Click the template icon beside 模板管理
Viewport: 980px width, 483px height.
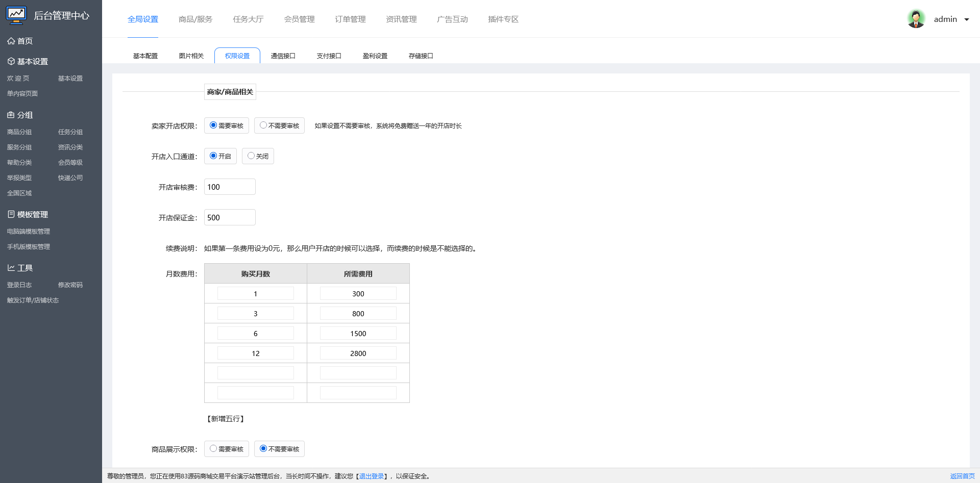tap(11, 214)
